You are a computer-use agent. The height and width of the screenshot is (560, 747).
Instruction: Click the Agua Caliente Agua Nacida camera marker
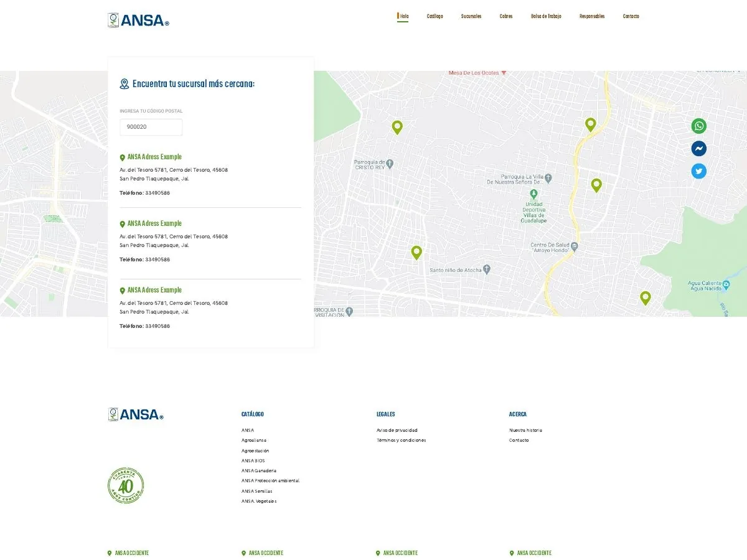[x=726, y=286]
